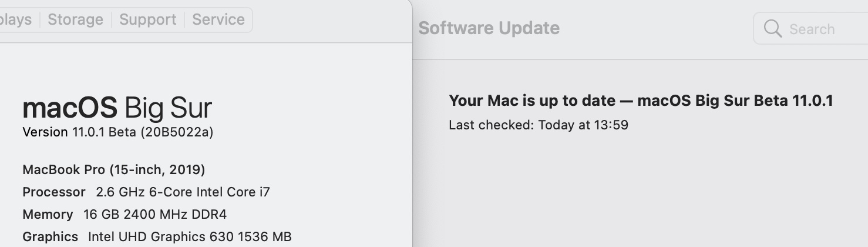
Task: Click the 16 GB 2400 MHz DDR4 value
Action: coord(155,214)
